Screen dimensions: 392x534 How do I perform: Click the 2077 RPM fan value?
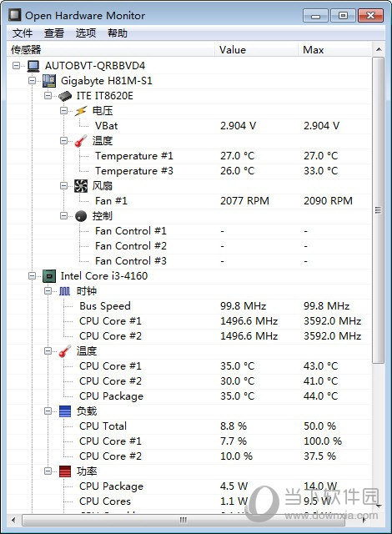[244, 200]
